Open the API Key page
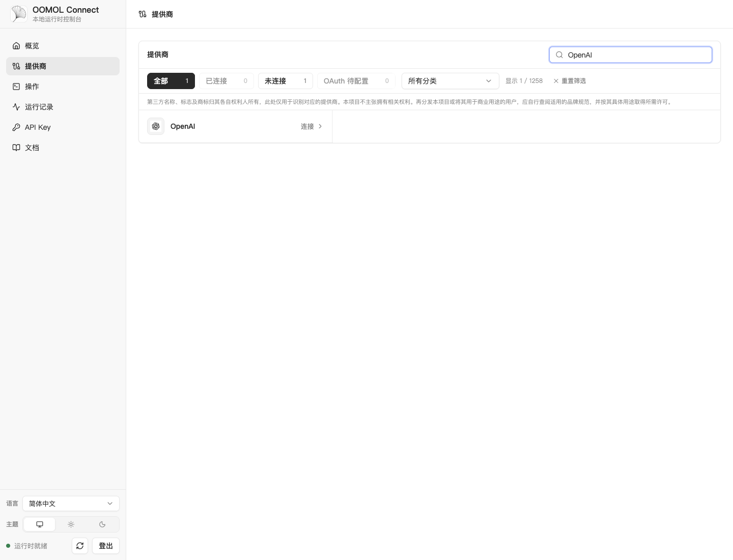The width and height of the screenshot is (733, 560). (x=63, y=127)
